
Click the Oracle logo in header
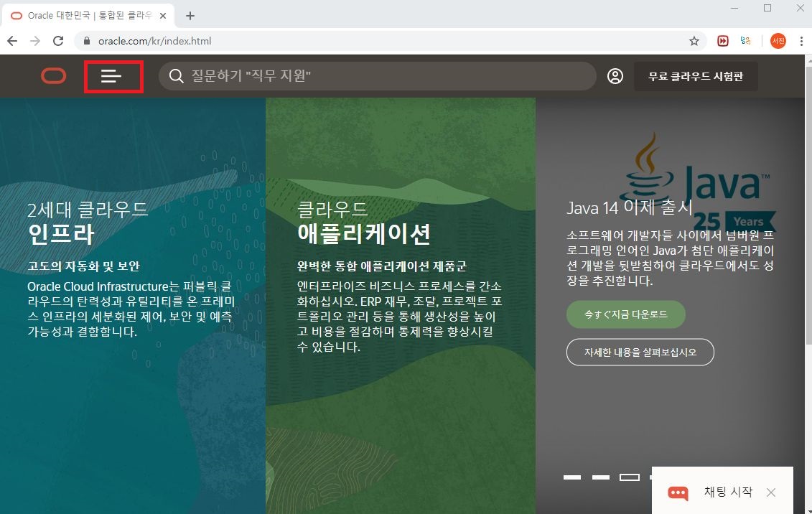[53, 76]
